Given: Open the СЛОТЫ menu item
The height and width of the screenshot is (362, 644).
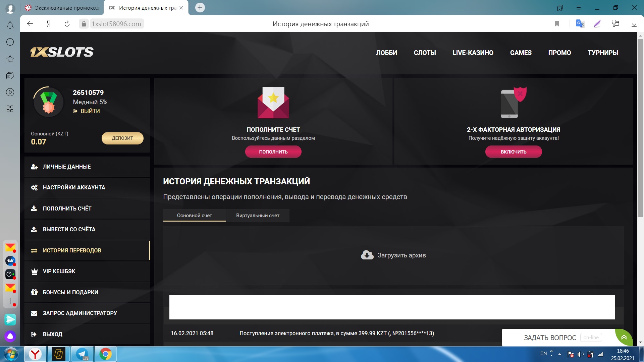Looking at the screenshot, I should point(425,53).
